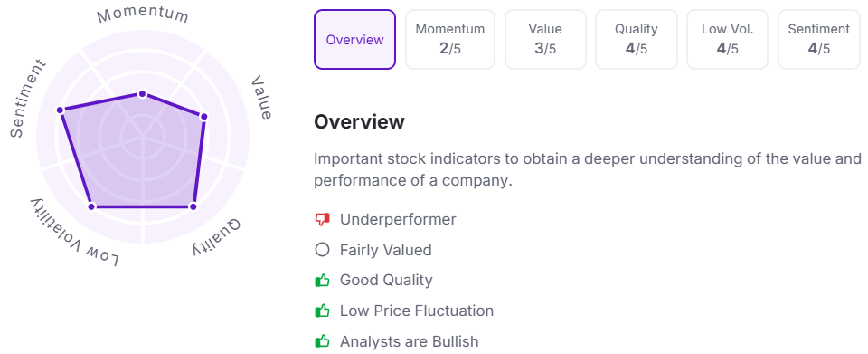This screenshot has width=868, height=354.
Task: Click the Value data point on radar chart
Action: 203,117
